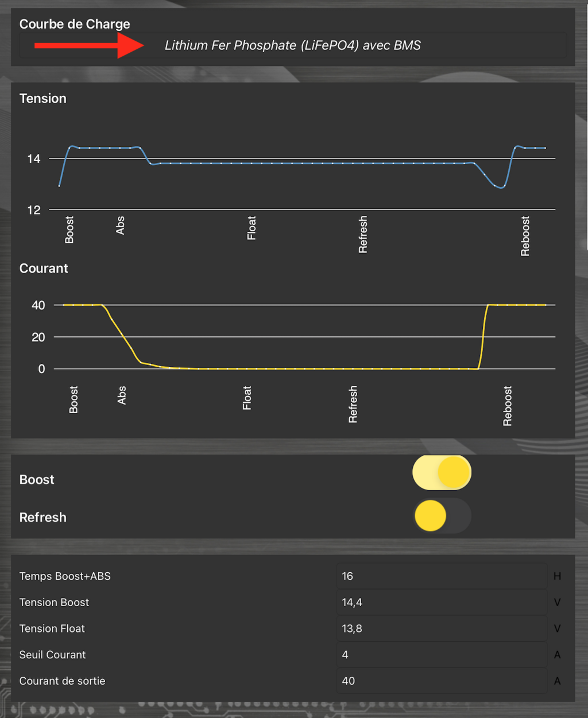
Task: Select Reboost label on the Courant chart
Action: pyautogui.click(x=508, y=406)
